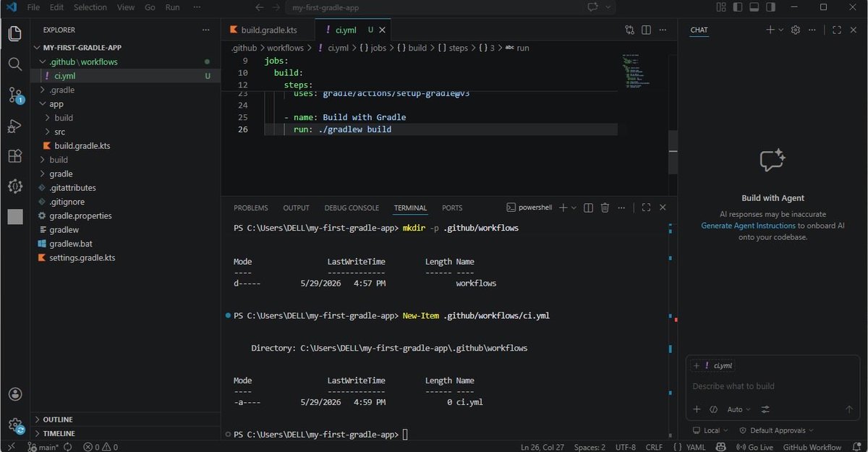The height and width of the screenshot is (452, 868).
Task: Open the Search view in activity bar
Action: [15, 64]
